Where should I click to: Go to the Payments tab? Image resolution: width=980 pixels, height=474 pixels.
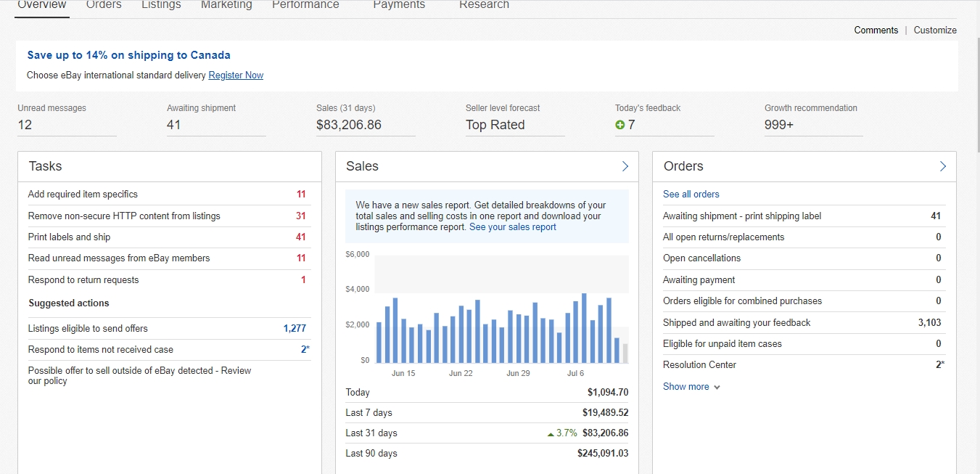tap(399, 5)
